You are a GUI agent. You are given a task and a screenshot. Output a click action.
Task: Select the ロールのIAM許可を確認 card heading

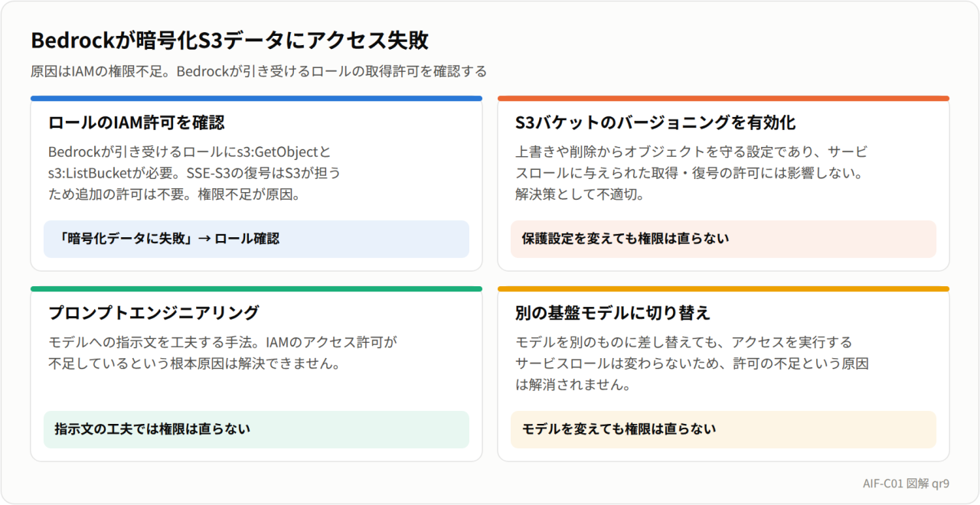[136, 123]
